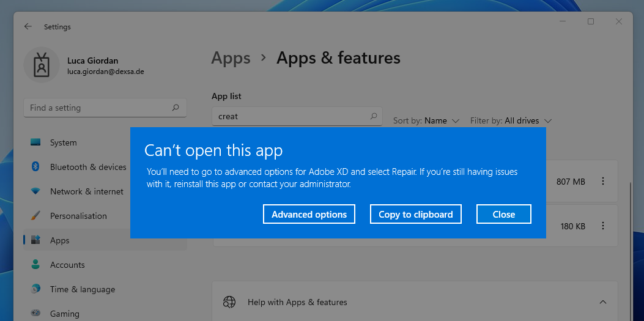Open the Gaming settings page

click(x=64, y=314)
